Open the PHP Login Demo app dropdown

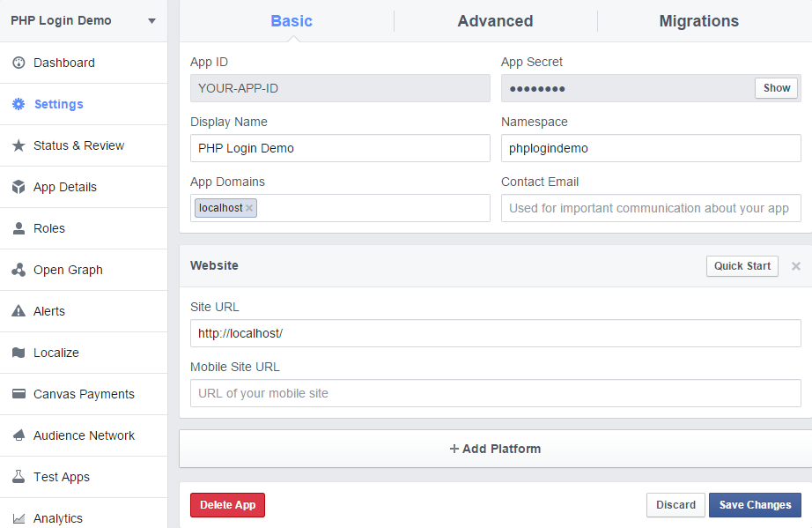coord(84,21)
